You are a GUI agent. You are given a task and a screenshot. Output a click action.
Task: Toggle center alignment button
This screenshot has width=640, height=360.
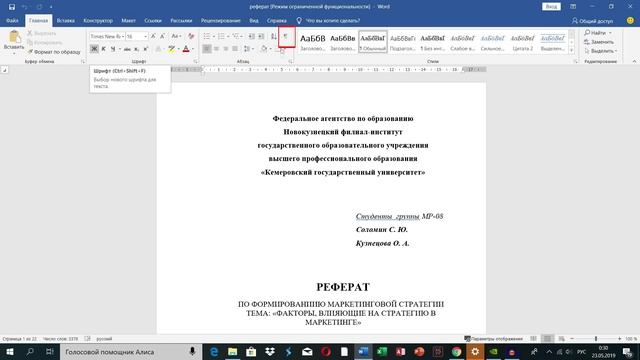click(216, 49)
